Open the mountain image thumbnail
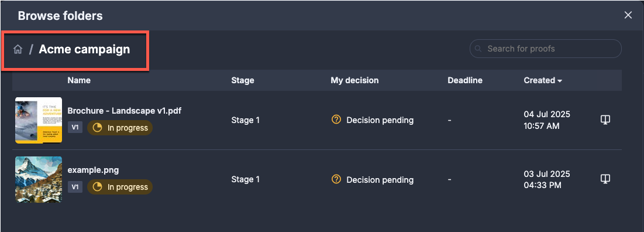 39,179
